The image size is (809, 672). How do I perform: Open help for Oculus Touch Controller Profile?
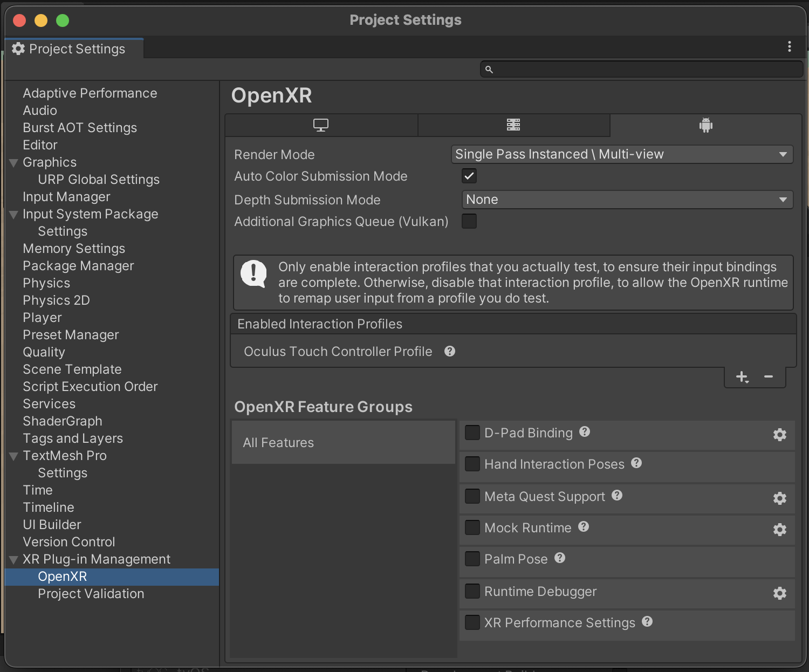point(450,351)
